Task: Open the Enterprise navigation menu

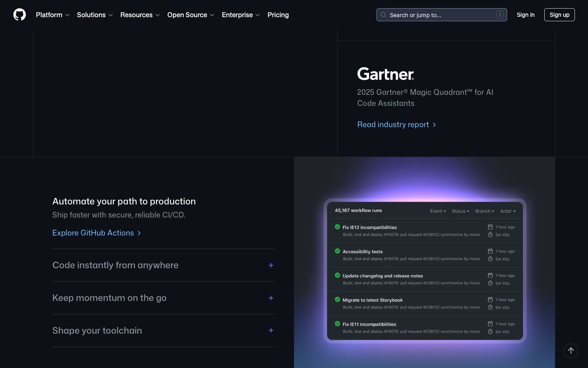Action: click(241, 15)
